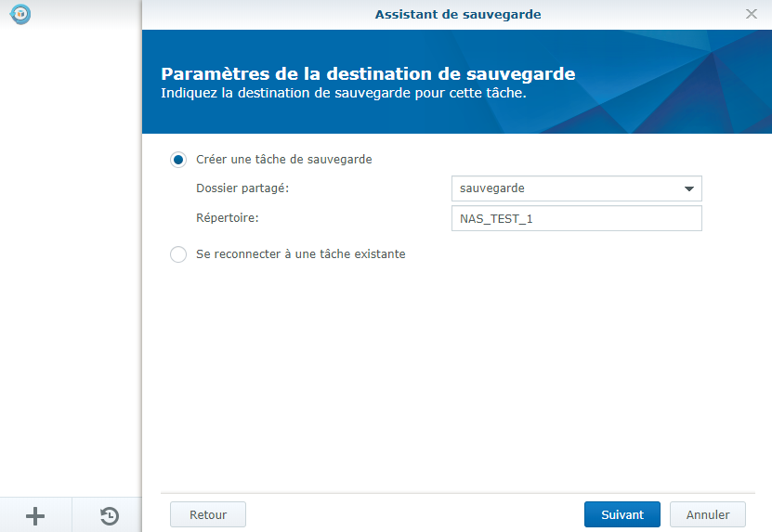Continue with the Suivant button
Screen dimensions: 772x532
[x=622, y=514]
